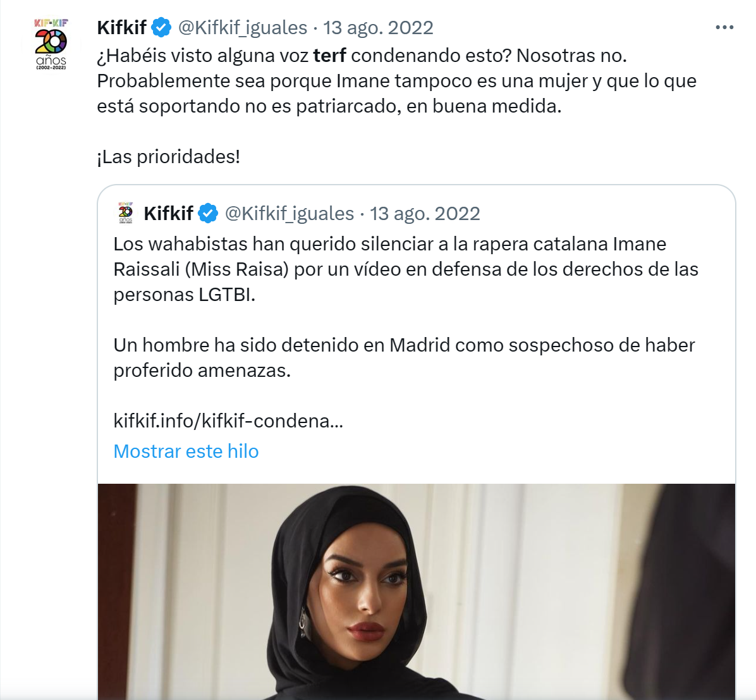This screenshot has height=700, width=756.
Task: Open the Kifkif display name in main tweet
Action: point(121,27)
